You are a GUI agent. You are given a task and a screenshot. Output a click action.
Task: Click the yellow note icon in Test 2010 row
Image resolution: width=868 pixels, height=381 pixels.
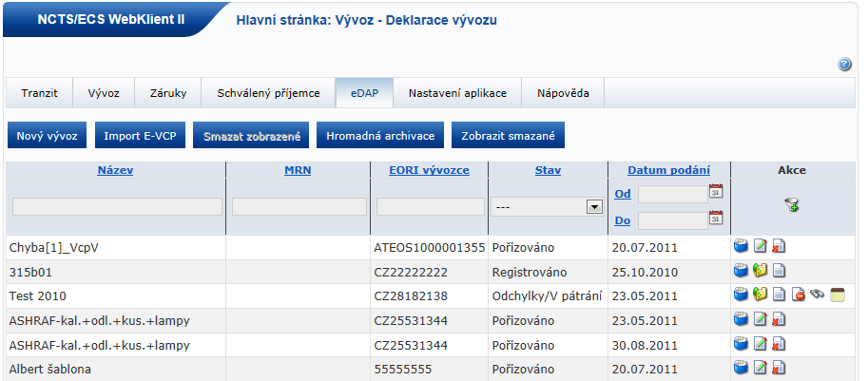click(837, 295)
